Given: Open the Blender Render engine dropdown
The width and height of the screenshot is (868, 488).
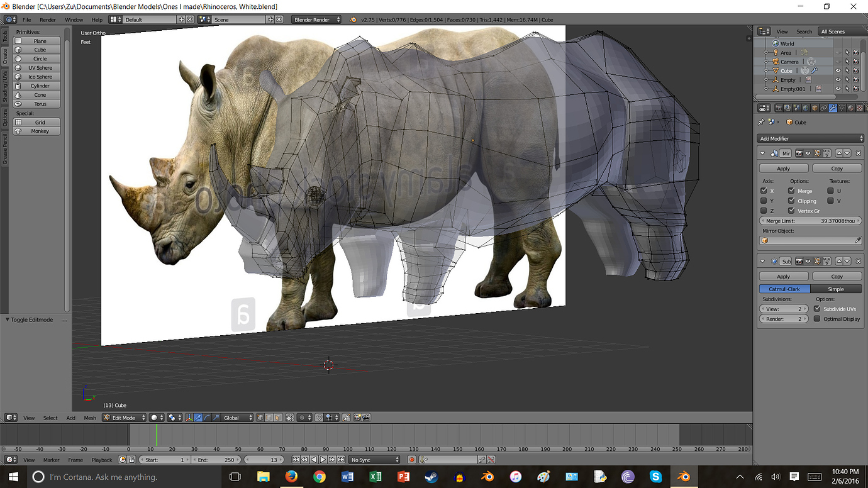Looking at the screenshot, I should [x=316, y=19].
